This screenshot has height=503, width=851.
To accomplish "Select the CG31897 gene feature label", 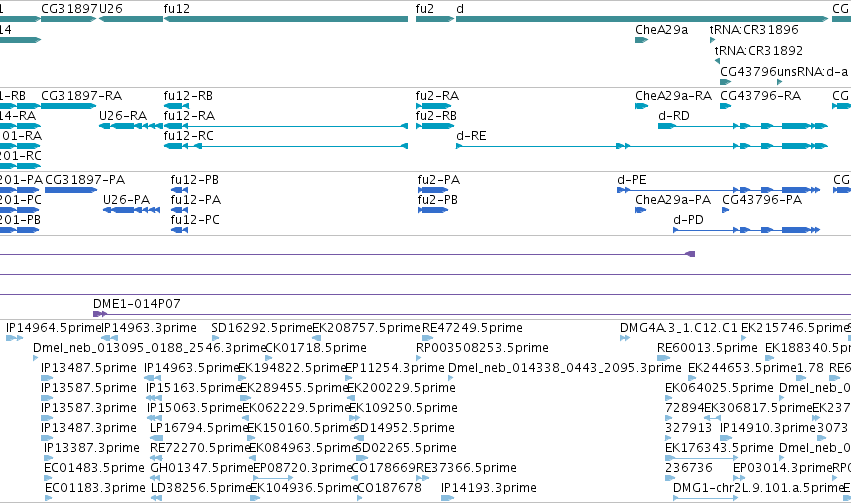I will click(69, 9).
